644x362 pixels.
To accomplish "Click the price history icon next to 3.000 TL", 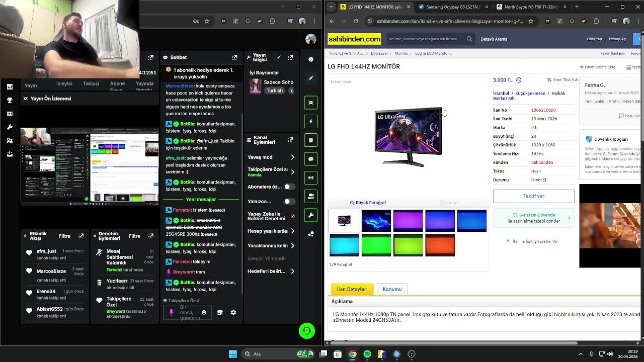I will click(x=519, y=80).
